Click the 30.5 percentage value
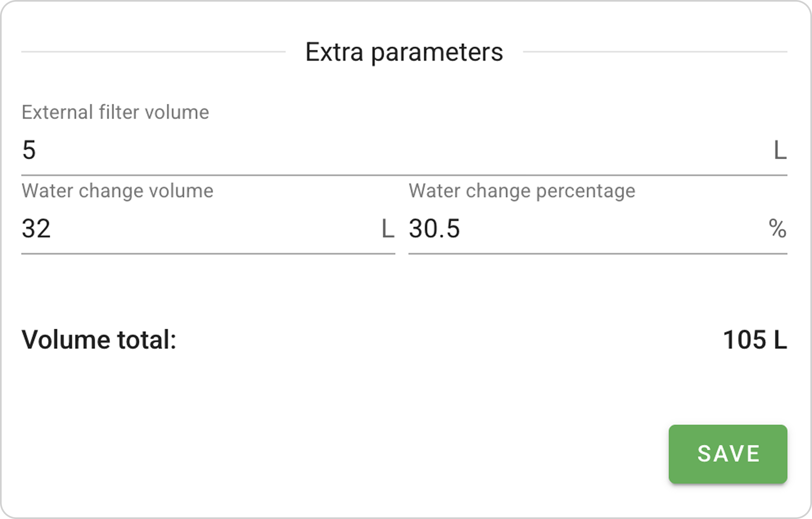The height and width of the screenshot is (519, 812). click(x=434, y=229)
